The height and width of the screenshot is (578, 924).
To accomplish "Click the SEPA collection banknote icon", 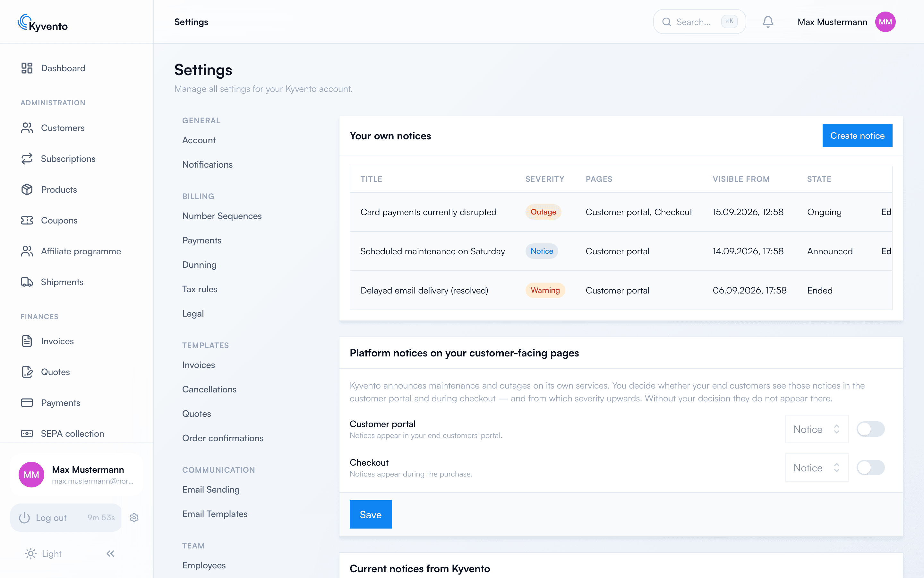I will coord(27,433).
